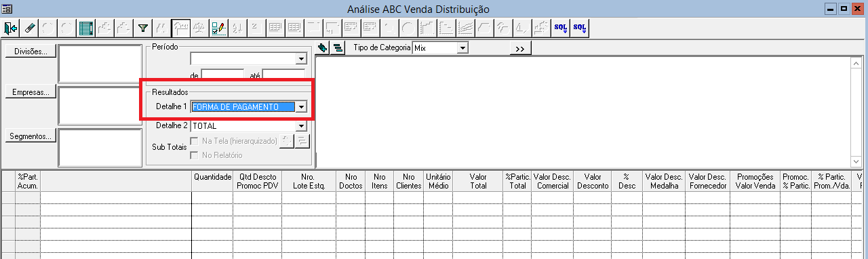Click the Promoc. % Partic. header
This screenshot has height=259, width=868.
coord(796,181)
